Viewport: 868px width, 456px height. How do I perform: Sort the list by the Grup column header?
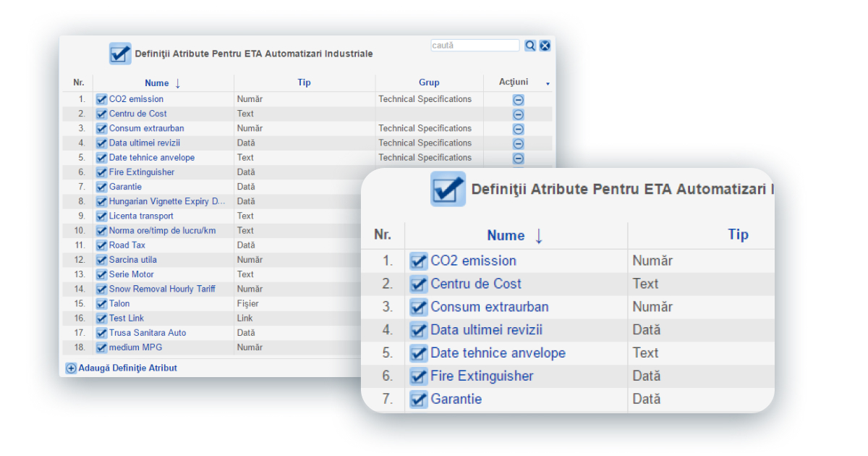pyautogui.click(x=429, y=83)
